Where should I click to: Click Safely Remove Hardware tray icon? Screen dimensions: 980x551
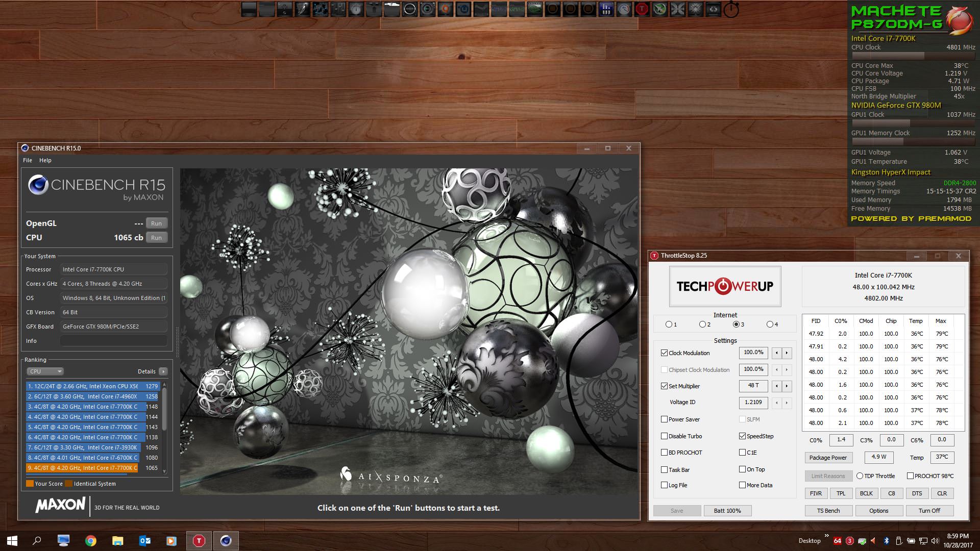click(x=899, y=541)
